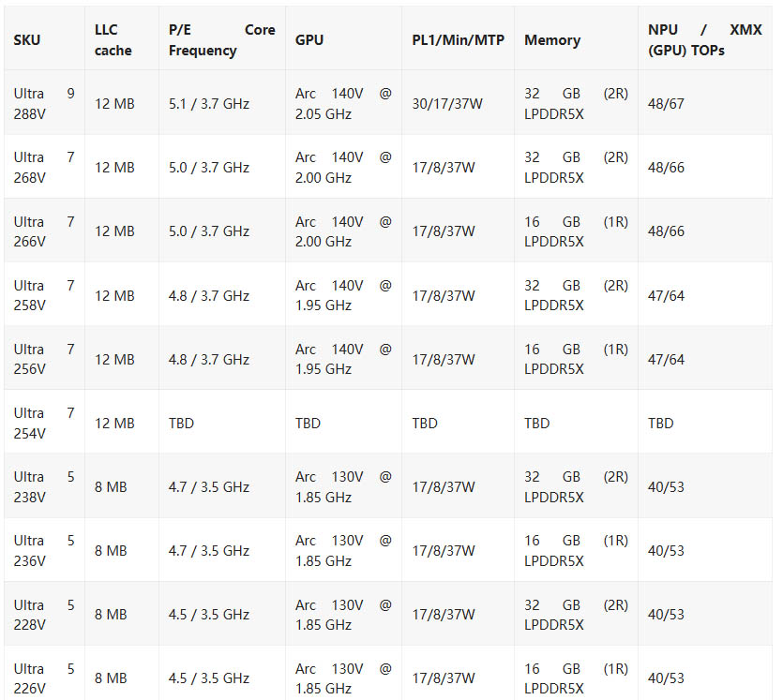Click the LLC cache column header
The height and width of the screenshot is (700, 783).
(x=113, y=40)
